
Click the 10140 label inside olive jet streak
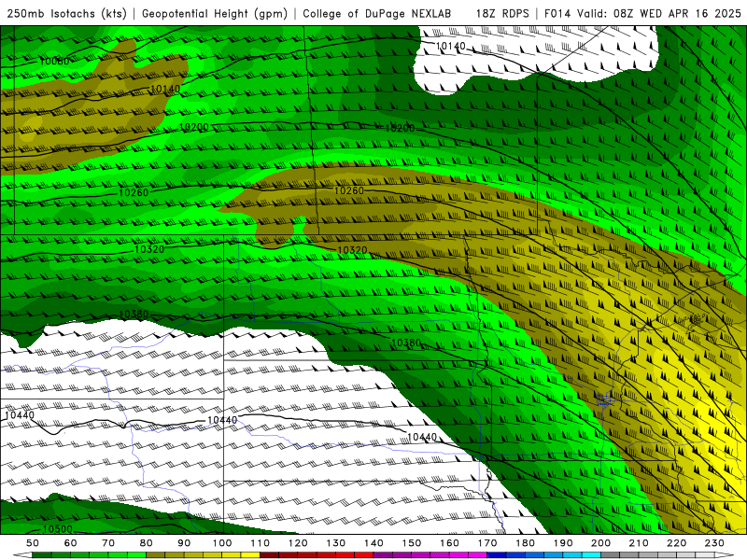pyautogui.click(x=166, y=89)
